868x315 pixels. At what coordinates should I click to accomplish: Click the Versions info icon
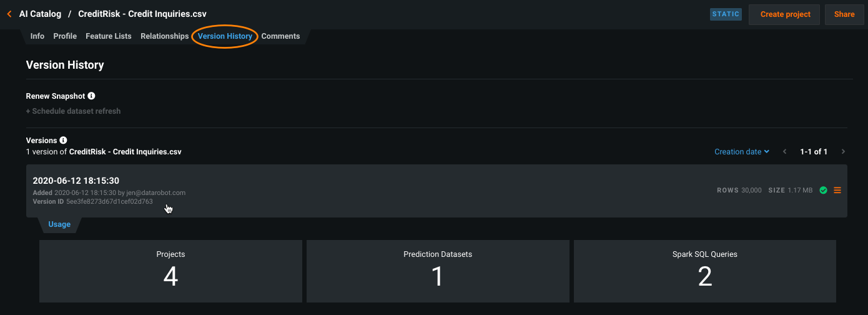click(63, 141)
